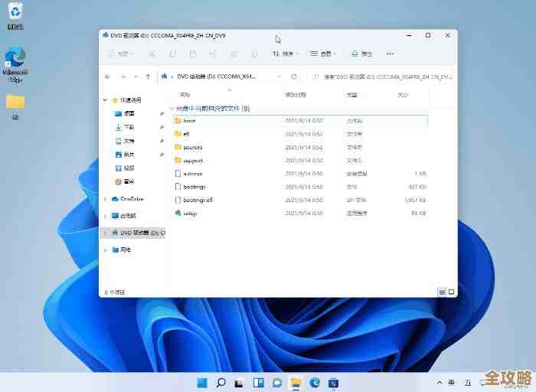Open the recent locations dropdown arrow
The image size is (536, 392).
pyautogui.click(x=136, y=77)
